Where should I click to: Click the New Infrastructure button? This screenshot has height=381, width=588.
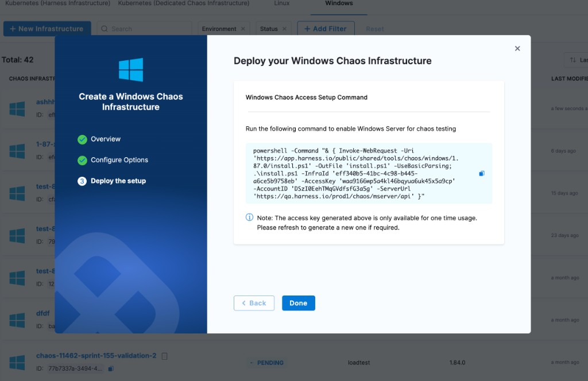point(47,29)
